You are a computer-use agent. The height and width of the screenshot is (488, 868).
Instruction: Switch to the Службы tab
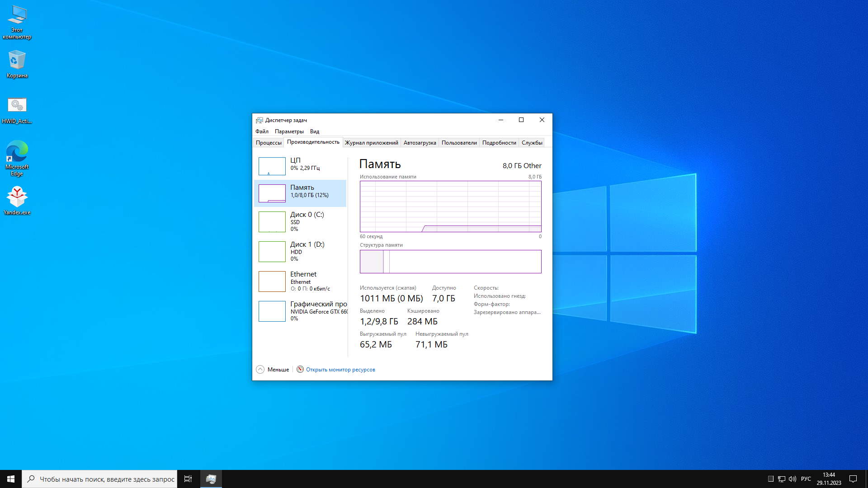[x=532, y=143]
